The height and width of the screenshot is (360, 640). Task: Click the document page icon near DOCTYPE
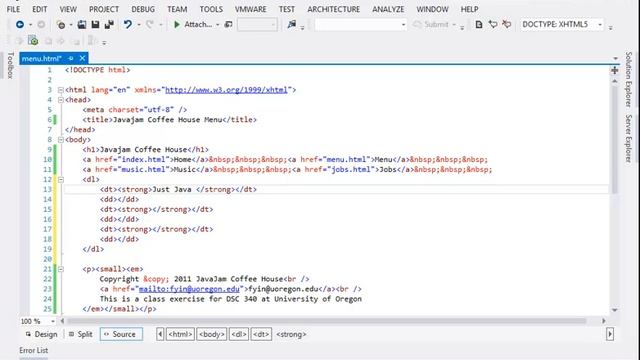[479, 24]
